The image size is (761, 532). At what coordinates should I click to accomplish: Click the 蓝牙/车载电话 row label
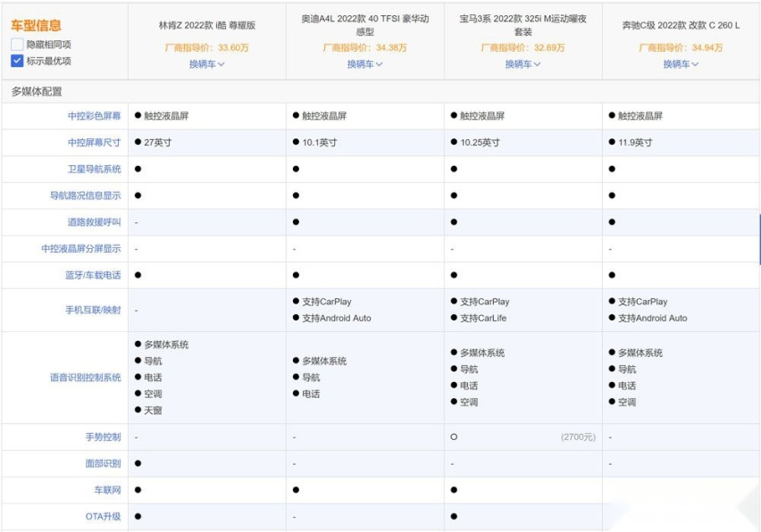93,275
